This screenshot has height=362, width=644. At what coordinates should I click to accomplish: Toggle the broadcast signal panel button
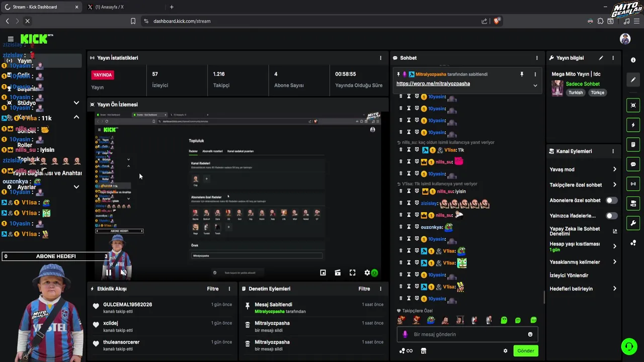click(x=633, y=184)
